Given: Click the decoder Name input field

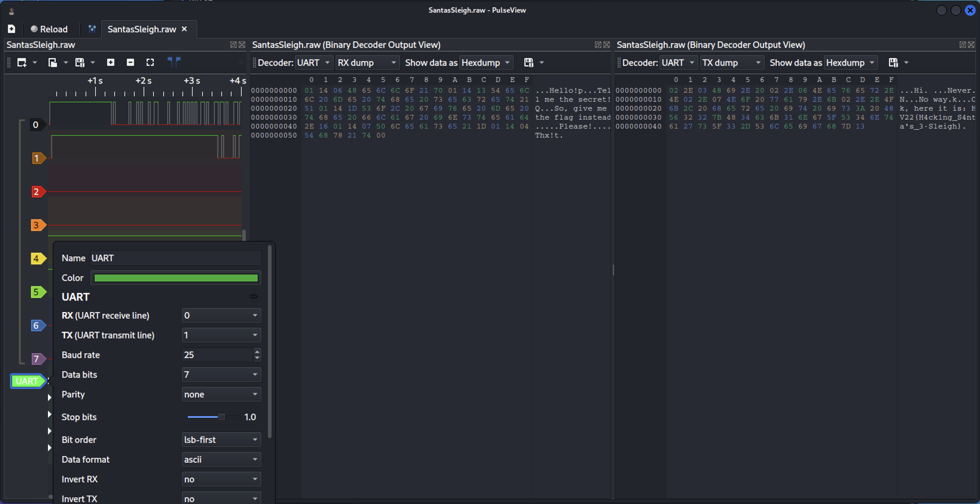Looking at the screenshot, I should pyautogui.click(x=176, y=258).
